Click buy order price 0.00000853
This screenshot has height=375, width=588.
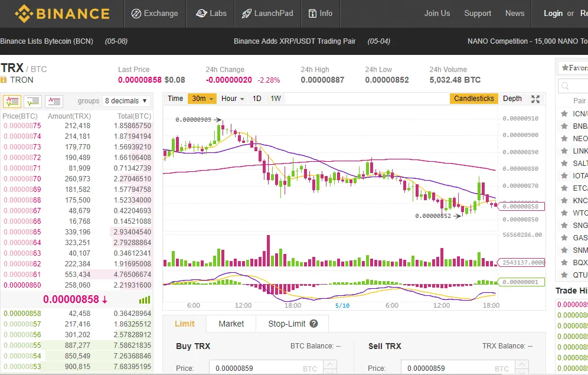(22, 366)
